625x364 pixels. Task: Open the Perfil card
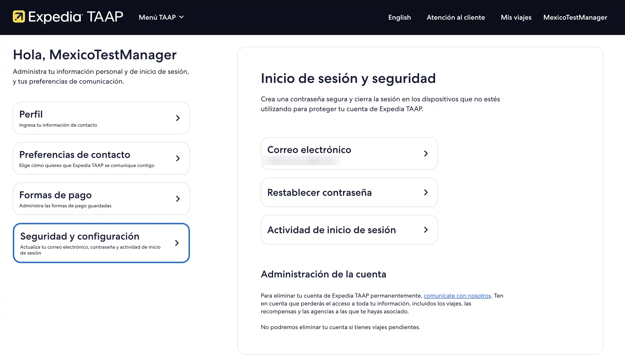tap(101, 118)
